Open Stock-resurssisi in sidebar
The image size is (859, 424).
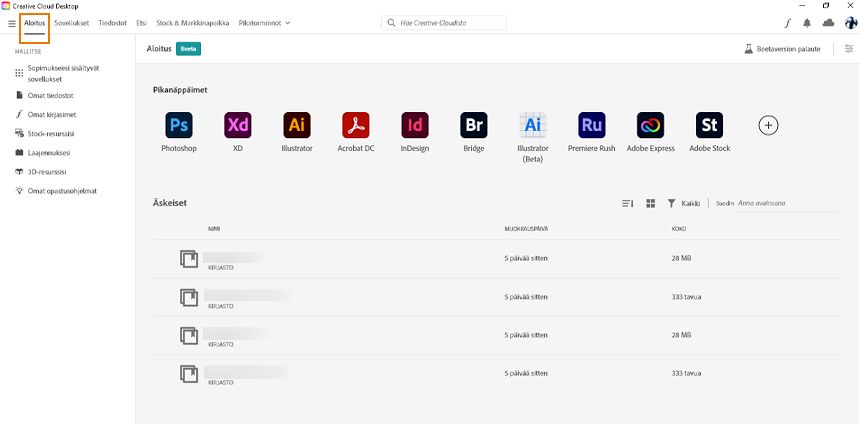coord(44,133)
